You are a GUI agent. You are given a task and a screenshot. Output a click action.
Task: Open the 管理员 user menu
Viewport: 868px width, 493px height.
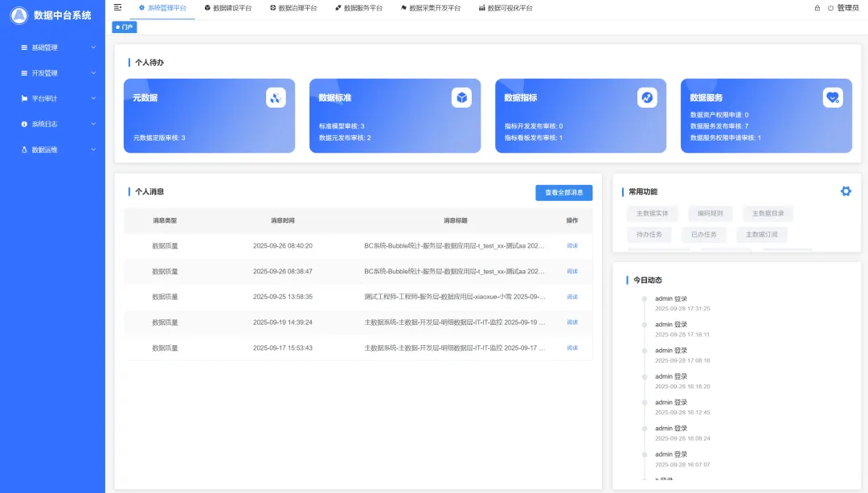(x=848, y=8)
